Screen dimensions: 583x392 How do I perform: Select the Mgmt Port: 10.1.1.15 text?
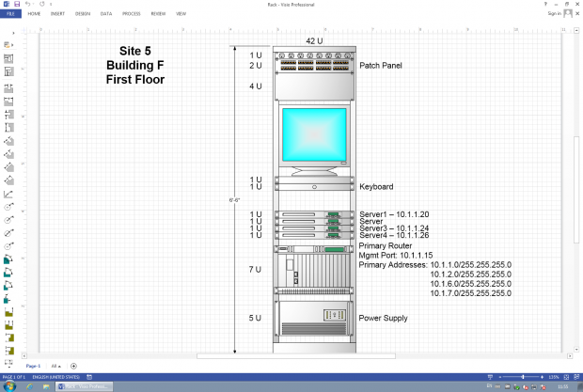click(x=396, y=256)
